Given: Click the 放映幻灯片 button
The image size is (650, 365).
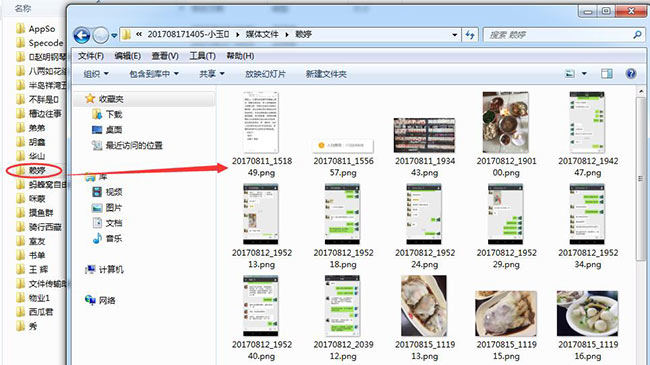Looking at the screenshot, I should click(x=265, y=74).
